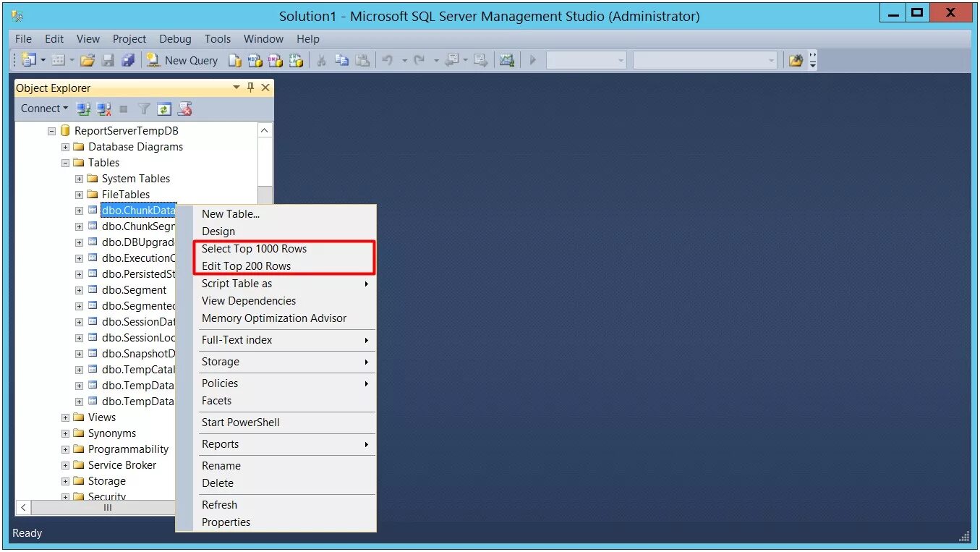Viewport: 980px width, 552px height.
Task: Open Script Table as submenu
Action: tap(286, 284)
